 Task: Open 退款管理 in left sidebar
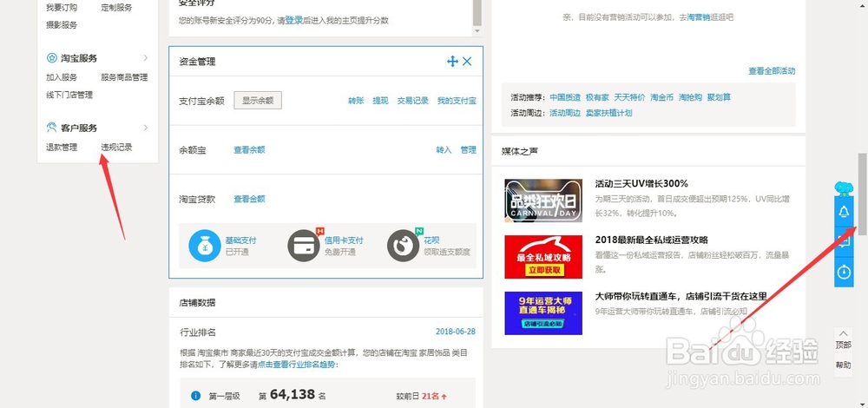[62, 148]
